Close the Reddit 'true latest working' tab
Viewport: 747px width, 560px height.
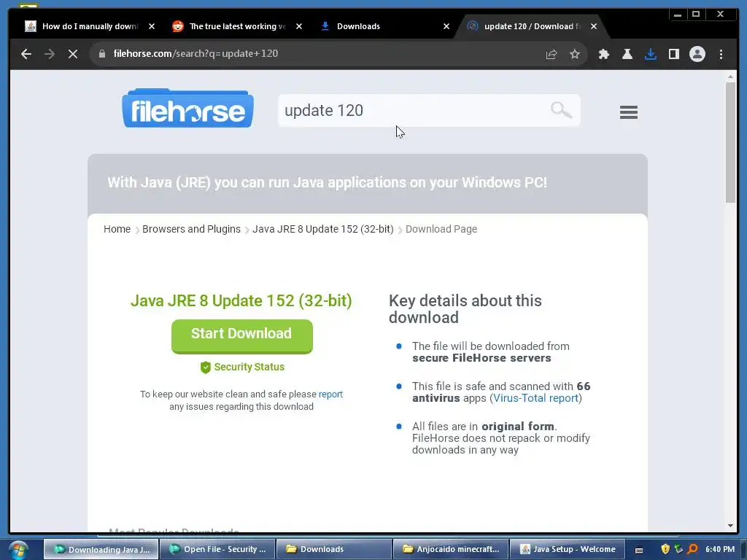pyautogui.click(x=298, y=26)
